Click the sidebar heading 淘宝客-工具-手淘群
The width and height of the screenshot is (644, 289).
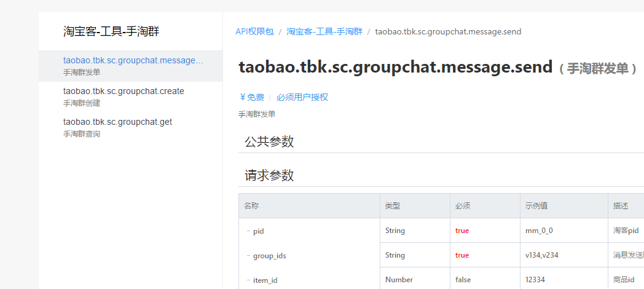point(111,31)
